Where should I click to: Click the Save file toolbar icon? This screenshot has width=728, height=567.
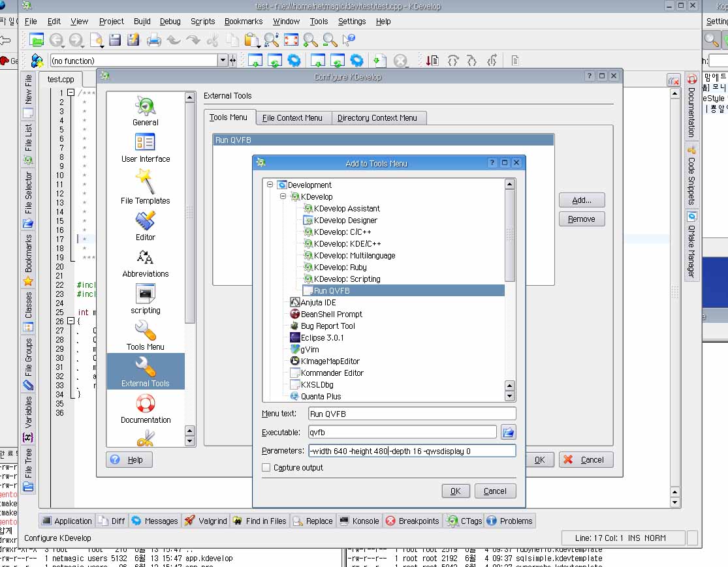115,40
